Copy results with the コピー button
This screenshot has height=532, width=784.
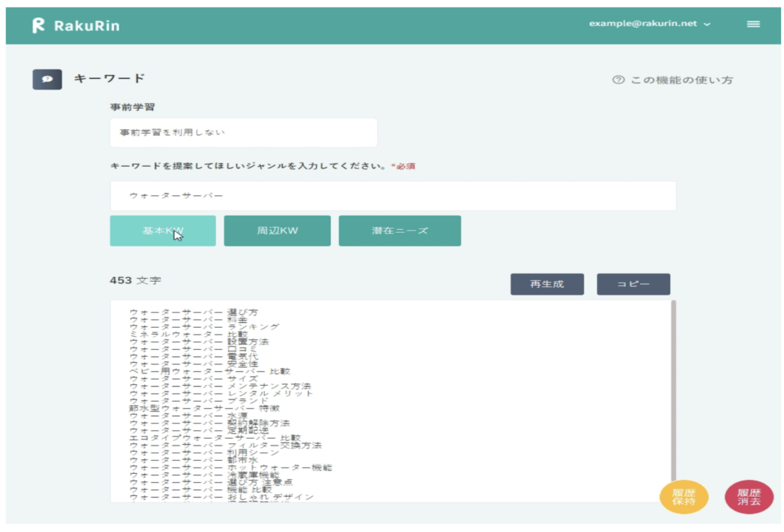[633, 284]
